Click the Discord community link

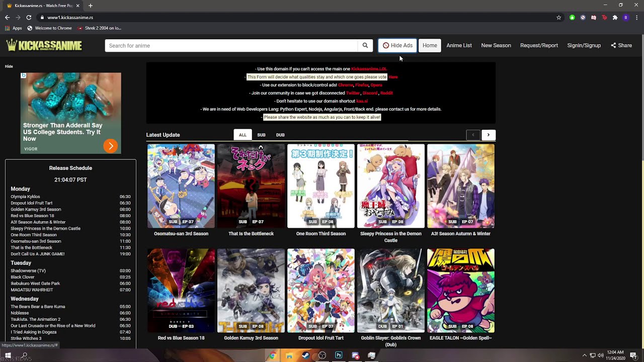[x=370, y=93]
